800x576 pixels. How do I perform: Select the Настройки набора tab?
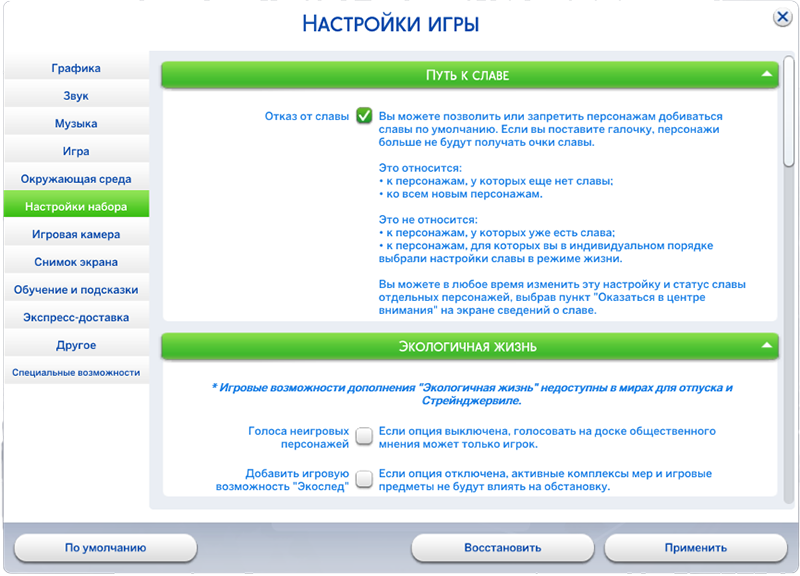tap(76, 206)
